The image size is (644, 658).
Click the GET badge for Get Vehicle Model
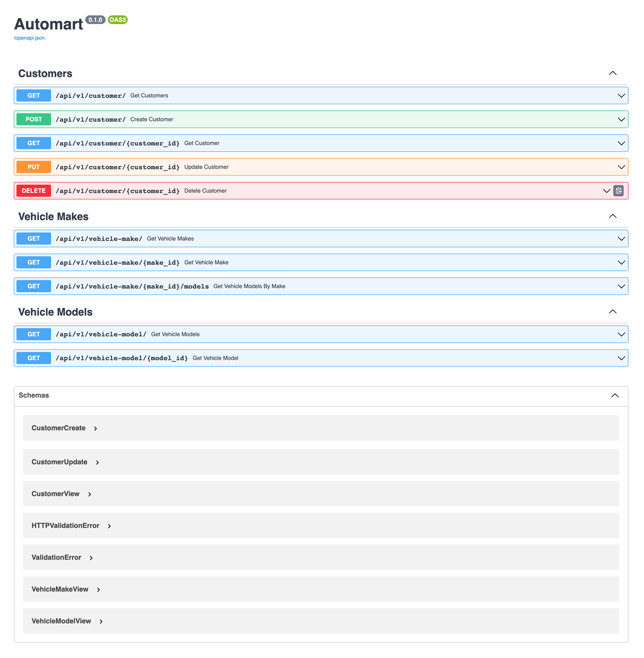click(34, 358)
